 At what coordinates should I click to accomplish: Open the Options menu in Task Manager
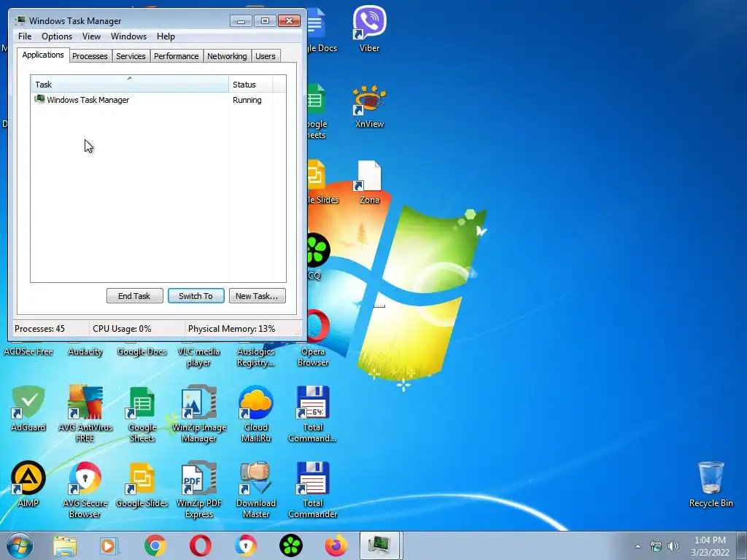point(57,36)
